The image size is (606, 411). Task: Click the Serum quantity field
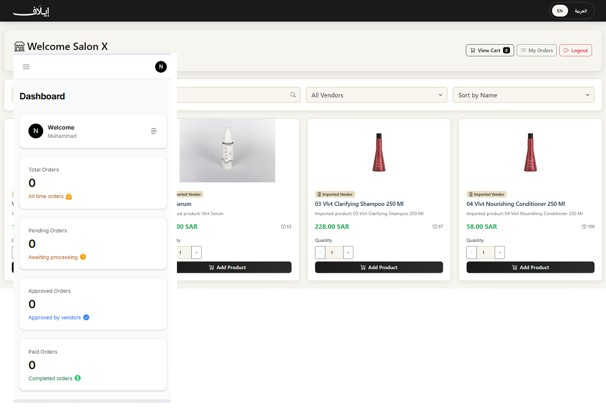(x=184, y=252)
